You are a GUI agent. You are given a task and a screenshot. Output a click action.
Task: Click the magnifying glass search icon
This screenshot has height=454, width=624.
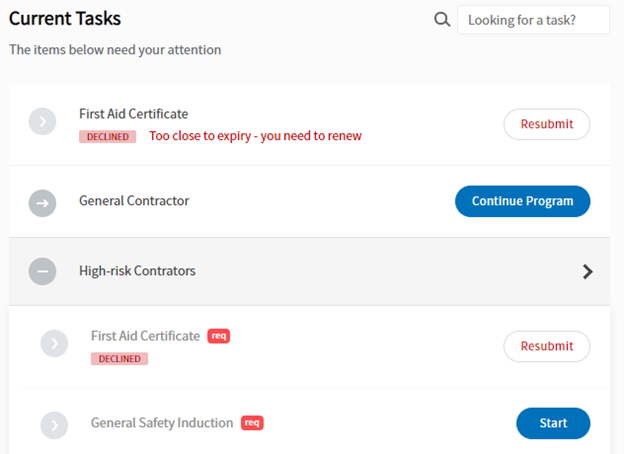(x=442, y=19)
